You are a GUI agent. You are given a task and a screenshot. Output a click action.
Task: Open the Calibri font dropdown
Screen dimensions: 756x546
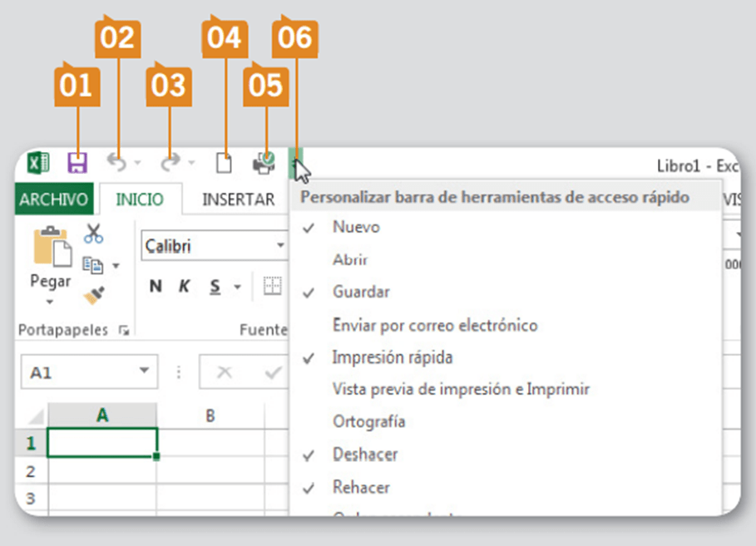coord(280,246)
